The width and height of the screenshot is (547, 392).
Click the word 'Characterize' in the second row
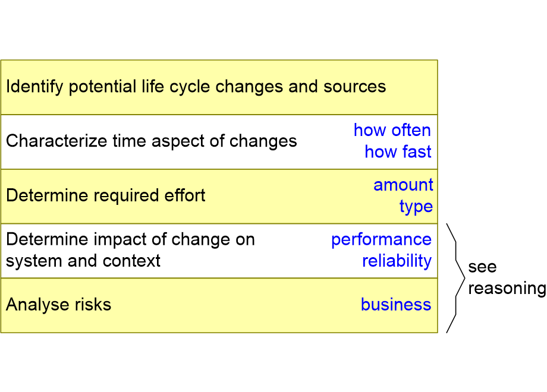click(x=56, y=141)
